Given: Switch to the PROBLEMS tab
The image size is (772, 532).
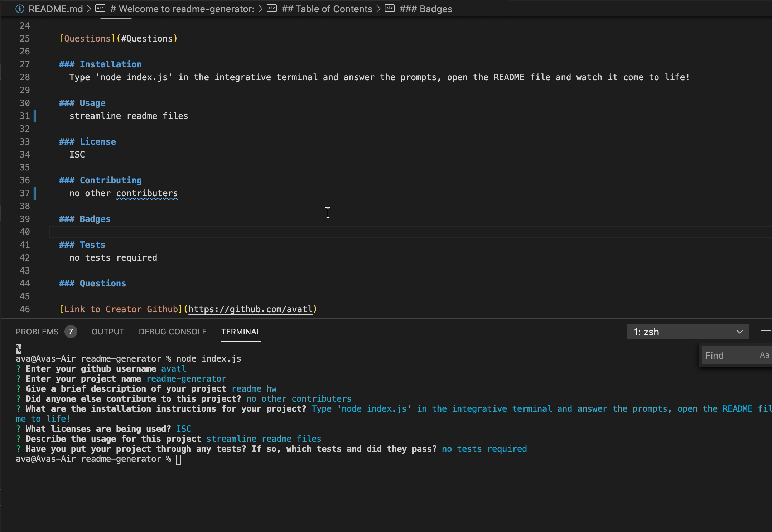Looking at the screenshot, I should pyautogui.click(x=37, y=332).
